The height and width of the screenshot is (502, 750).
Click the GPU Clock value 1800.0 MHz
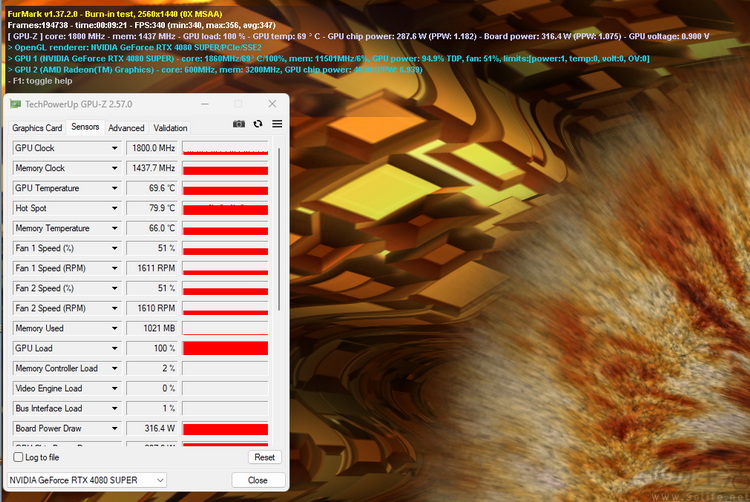[x=152, y=148]
